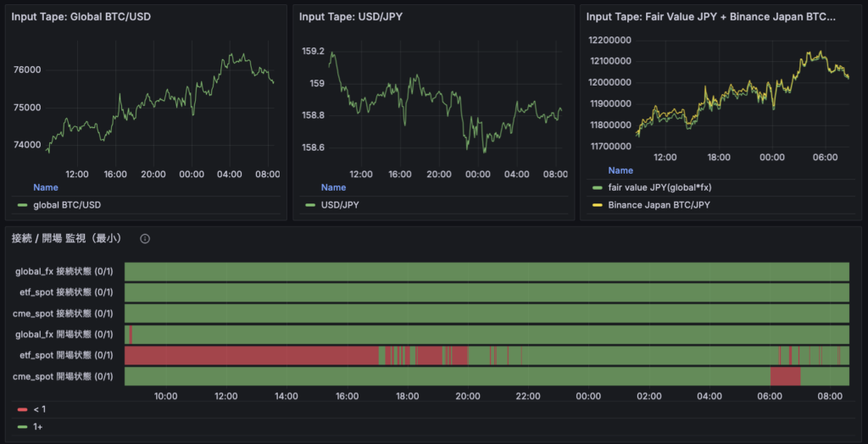Screen dimensions: 868x444
Task: Sort by Name header in Fair Value panel legend
Action: click(x=620, y=170)
